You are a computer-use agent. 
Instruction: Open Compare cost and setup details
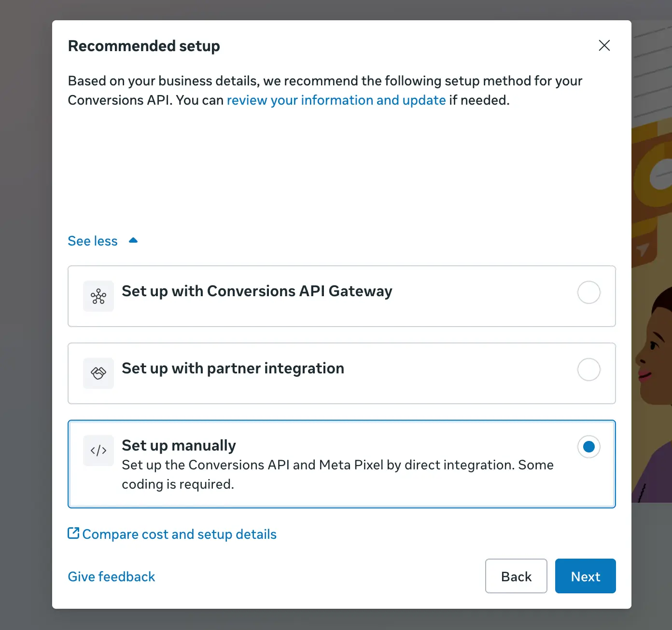click(x=179, y=534)
